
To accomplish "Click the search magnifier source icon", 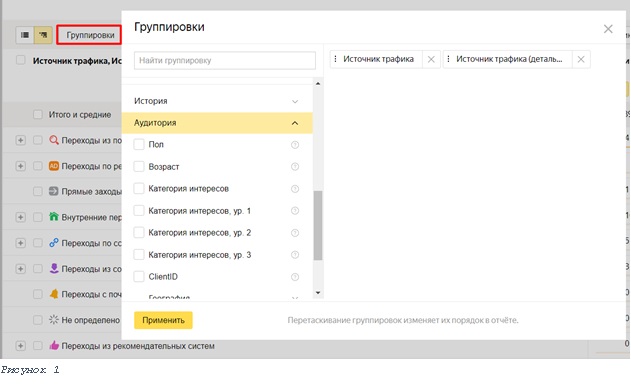I will click(54, 140).
